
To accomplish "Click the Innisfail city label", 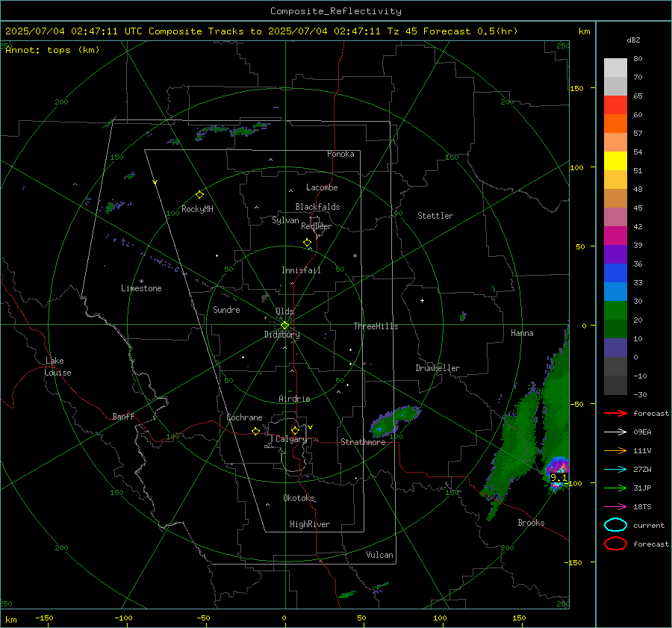I will coord(301,270).
